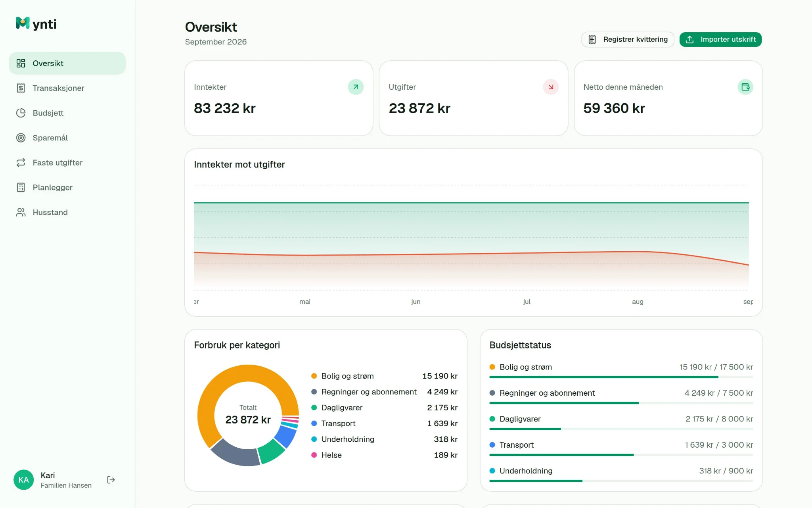Screen dimensions: 812x508
Task: Click the Registrer kvittering button
Action: tap(628, 39)
